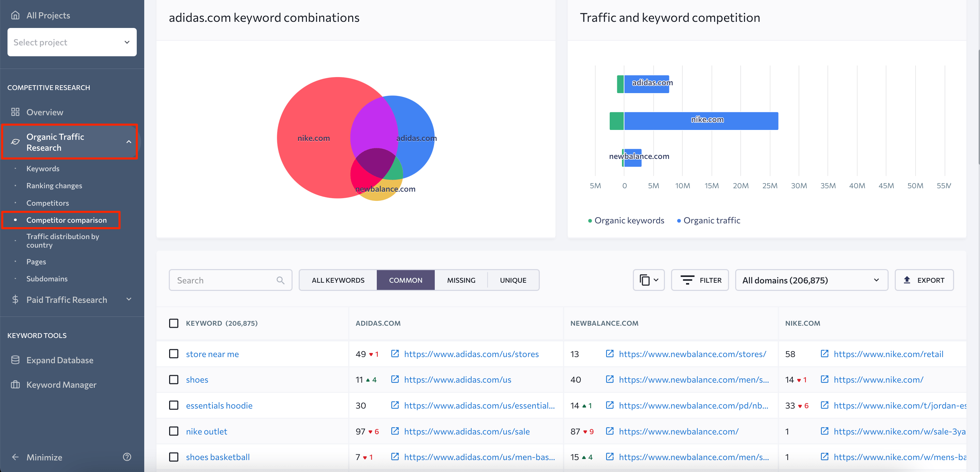Open external icon for nike mens-ba URL
Image resolution: width=980 pixels, height=472 pixels.
pos(825,456)
